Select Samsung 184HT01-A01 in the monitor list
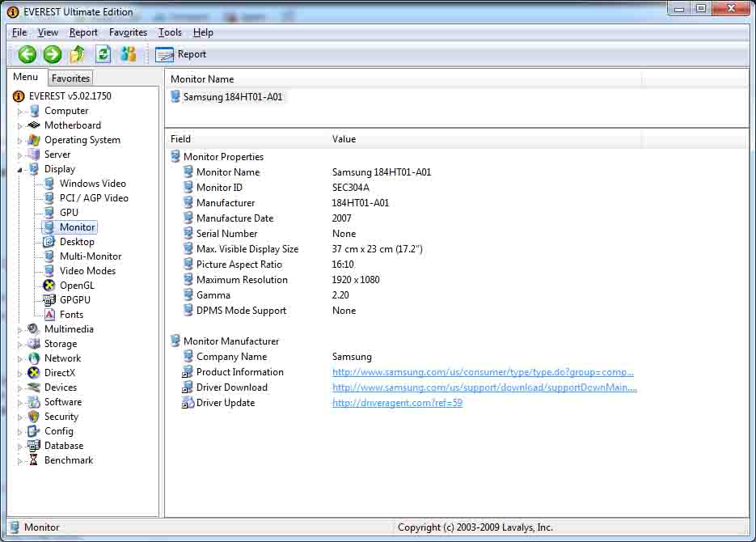 [233, 97]
